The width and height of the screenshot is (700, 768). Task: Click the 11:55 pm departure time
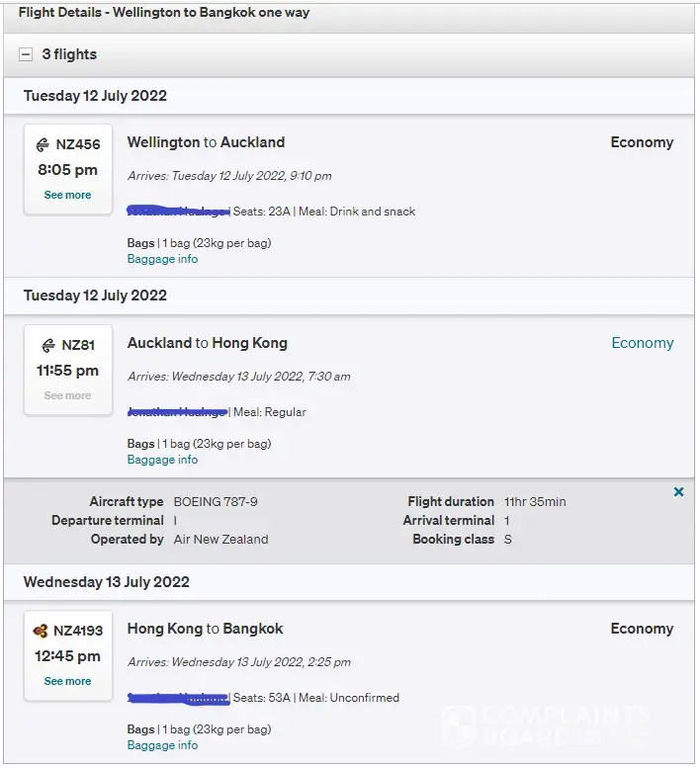click(x=67, y=371)
